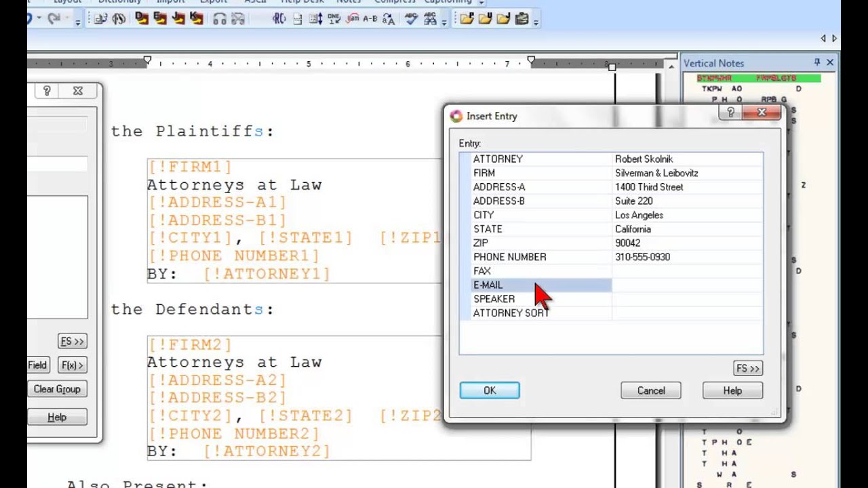Select the ZIP entry row
Image resolution: width=868 pixels, height=488 pixels.
pyautogui.click(x=611, y=243)
